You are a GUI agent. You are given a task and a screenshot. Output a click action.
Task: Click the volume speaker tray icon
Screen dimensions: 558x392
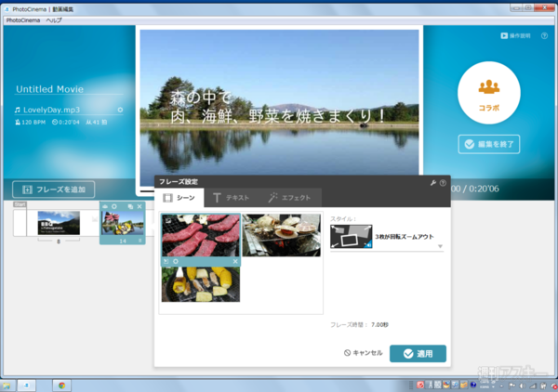(523, 385)
